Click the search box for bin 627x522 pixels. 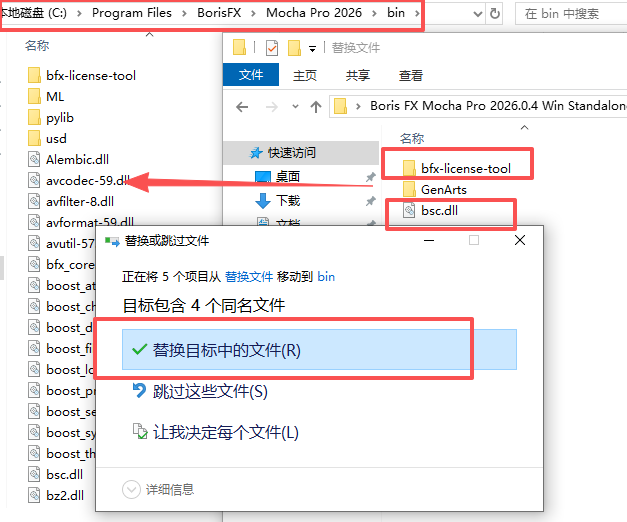(572, 14)
